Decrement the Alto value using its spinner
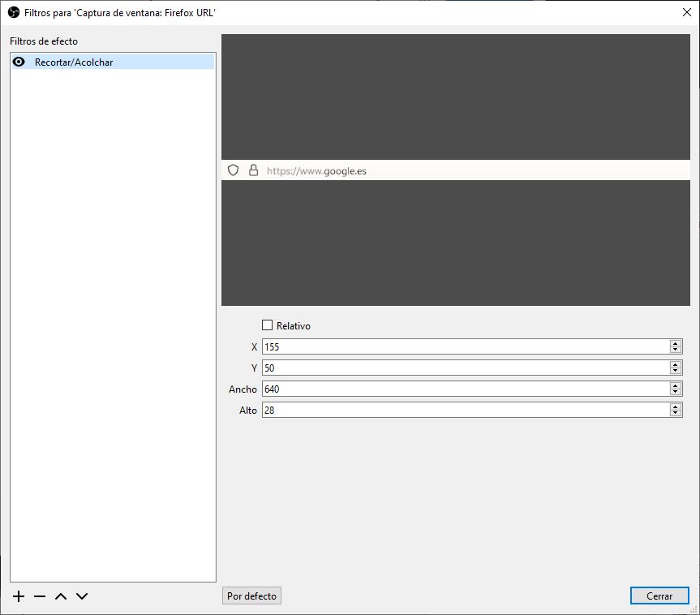 675,413
